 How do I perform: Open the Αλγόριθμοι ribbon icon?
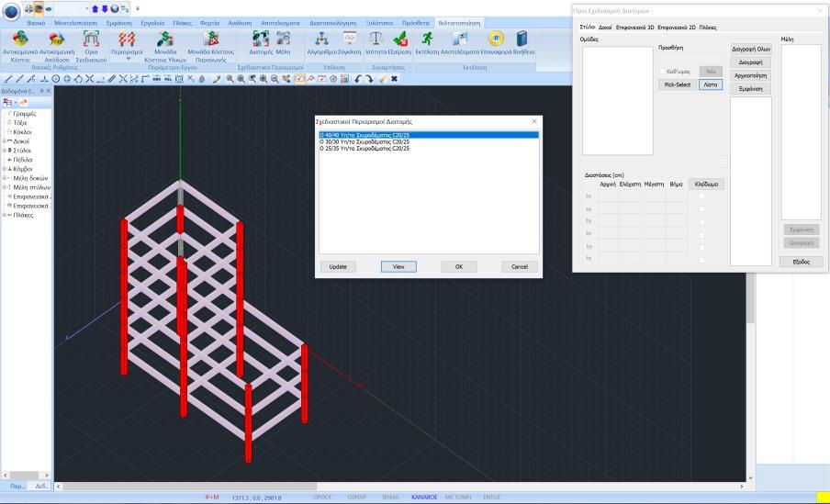322,39
